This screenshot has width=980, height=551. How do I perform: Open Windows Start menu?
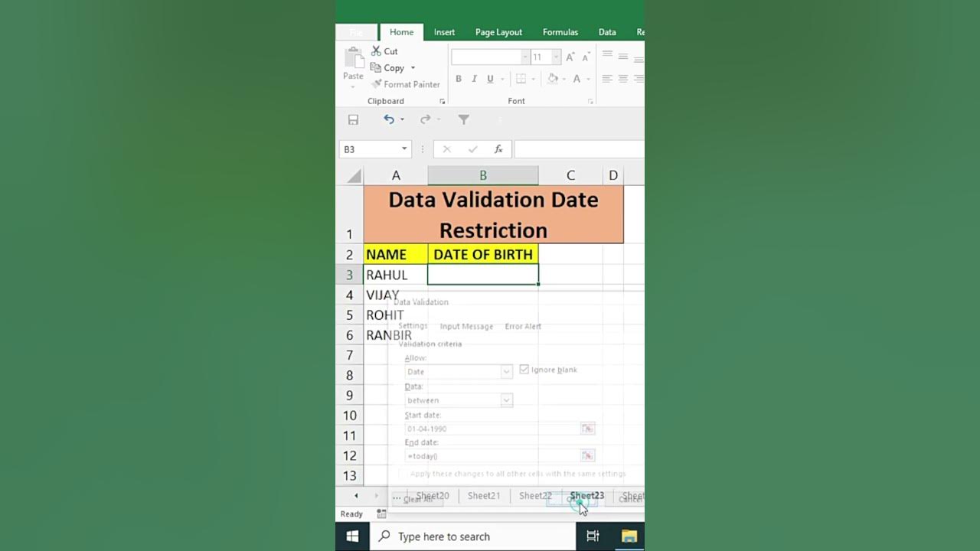353,536
